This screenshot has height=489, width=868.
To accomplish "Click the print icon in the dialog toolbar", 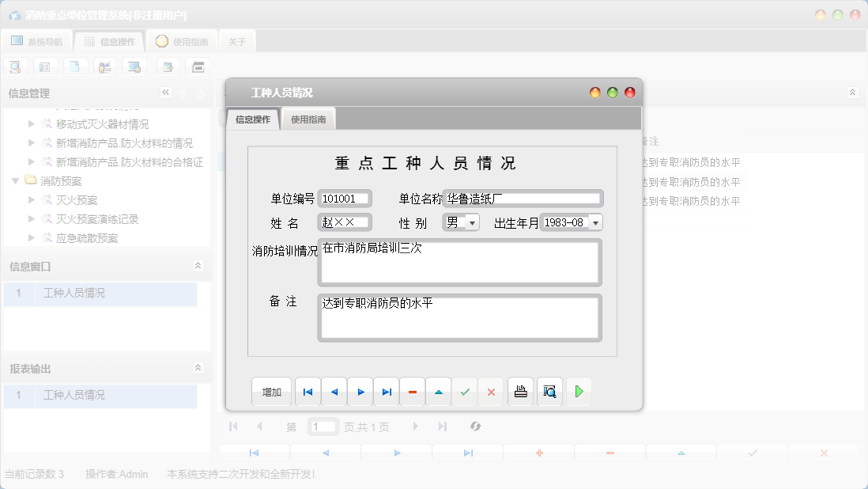I will click(520, 391).
